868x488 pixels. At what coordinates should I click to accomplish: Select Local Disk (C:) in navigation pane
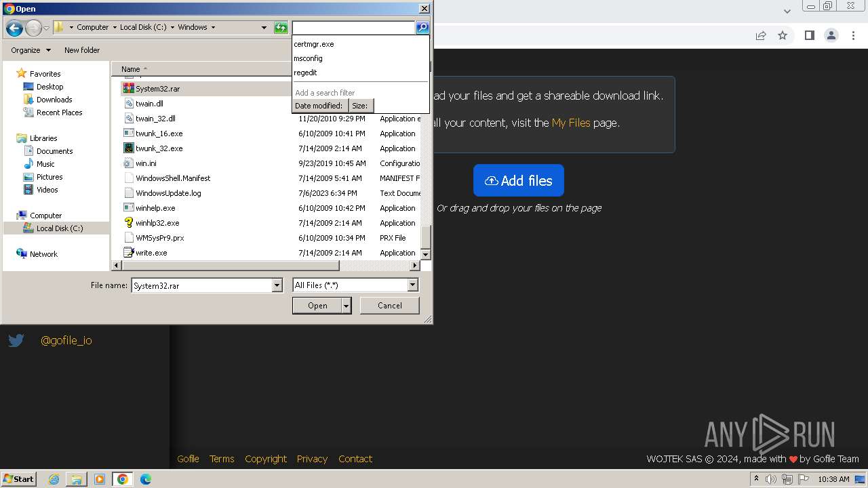(x=53, y=228)
